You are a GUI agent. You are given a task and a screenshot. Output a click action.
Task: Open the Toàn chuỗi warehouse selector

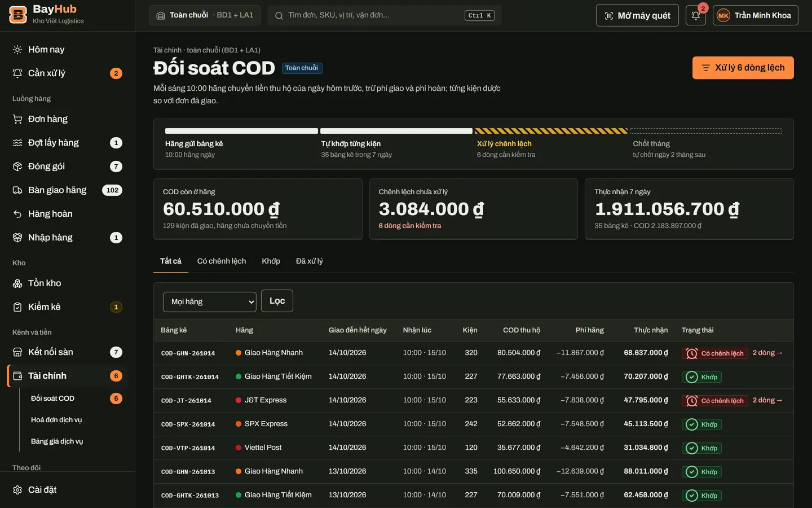pos(205,15)
